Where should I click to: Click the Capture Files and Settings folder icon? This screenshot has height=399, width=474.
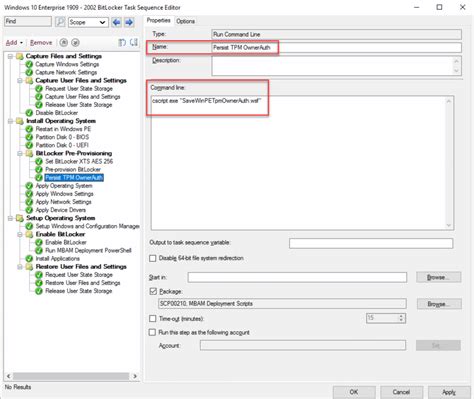click(x=20, y=56)
